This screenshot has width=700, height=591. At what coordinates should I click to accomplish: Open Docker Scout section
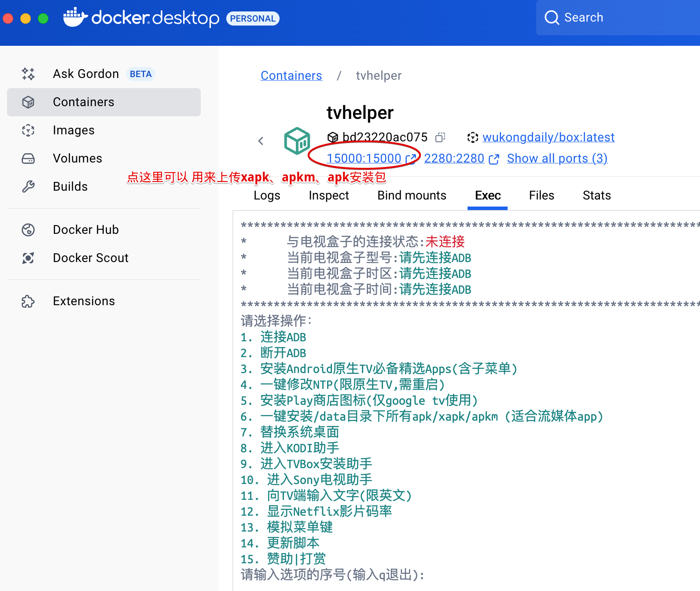[x=104, y=258]
